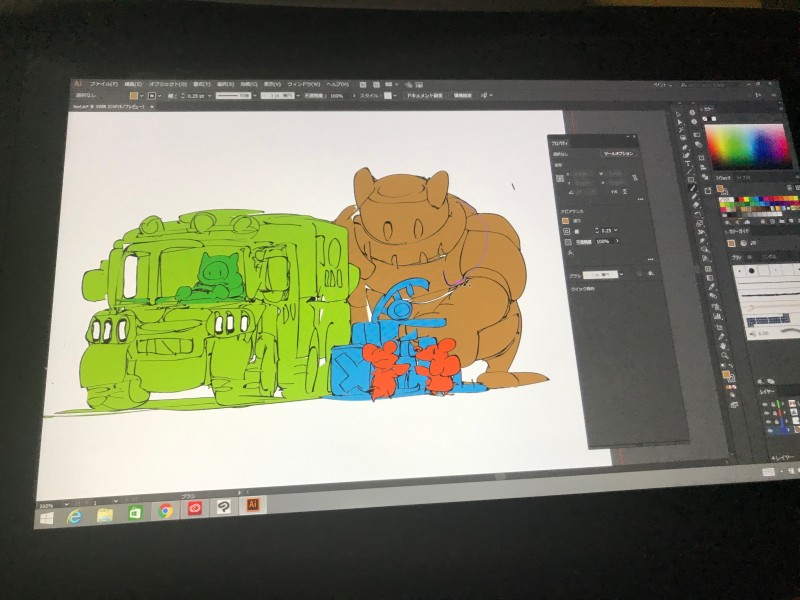Click the Windows Start button

tap(46, 518)
